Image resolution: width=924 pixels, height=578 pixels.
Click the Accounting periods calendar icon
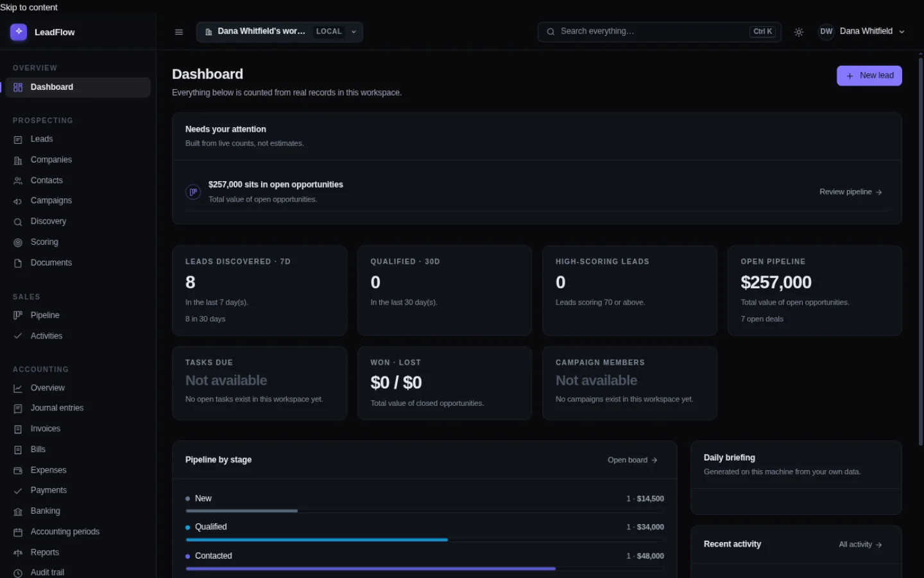[18, 532]
